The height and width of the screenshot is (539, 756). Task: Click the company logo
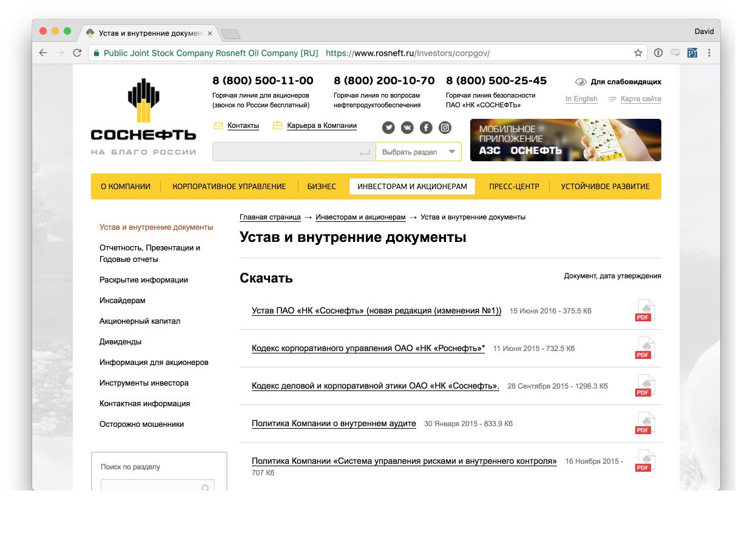pos(143,116)
